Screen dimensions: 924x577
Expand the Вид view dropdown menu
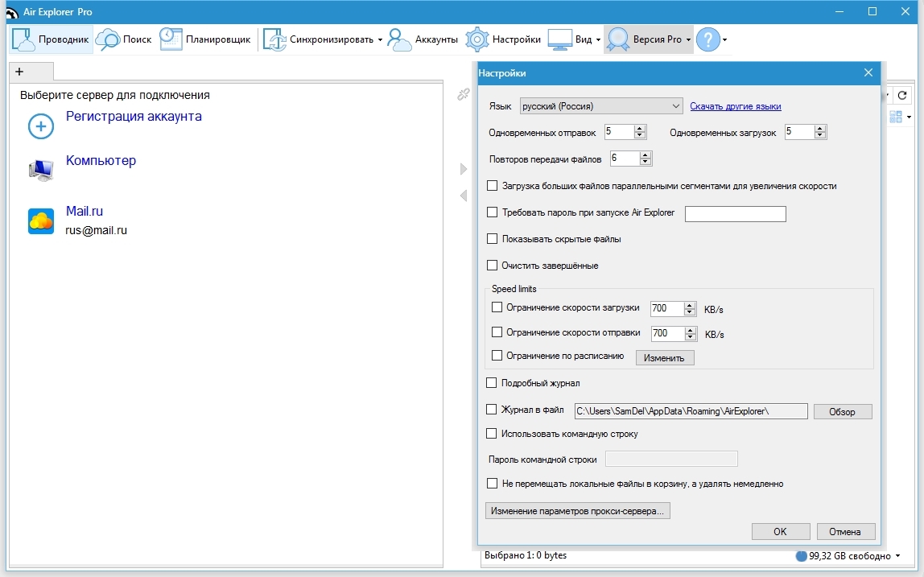pos(598,40)
